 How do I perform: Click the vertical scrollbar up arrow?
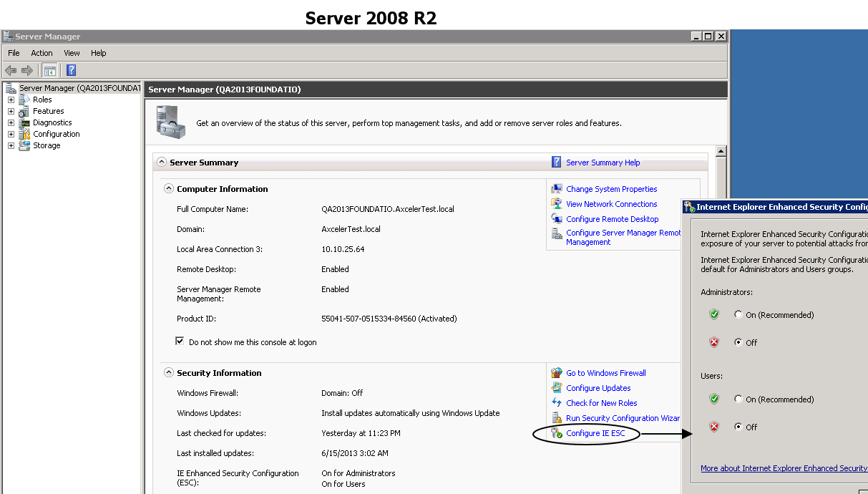[721, 150]
